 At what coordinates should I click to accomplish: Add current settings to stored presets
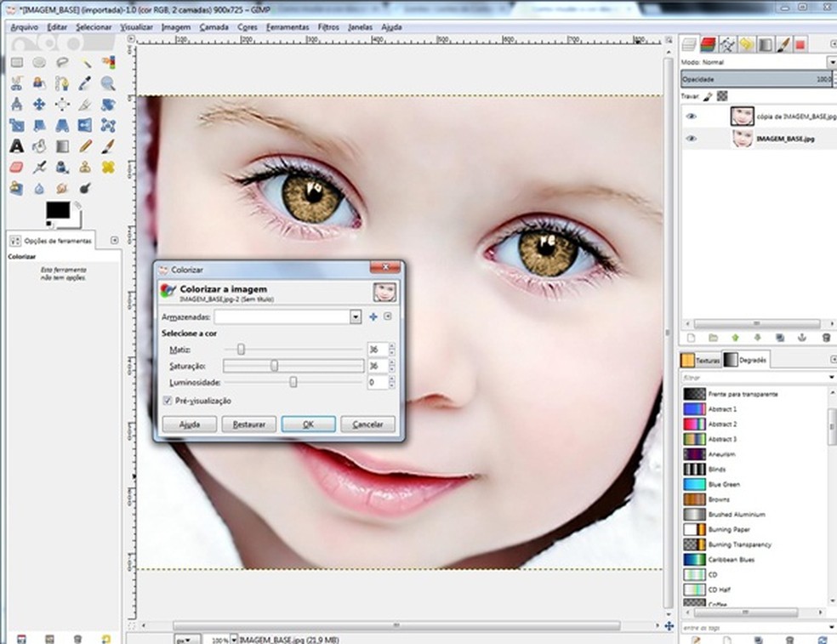pos(373,316)
